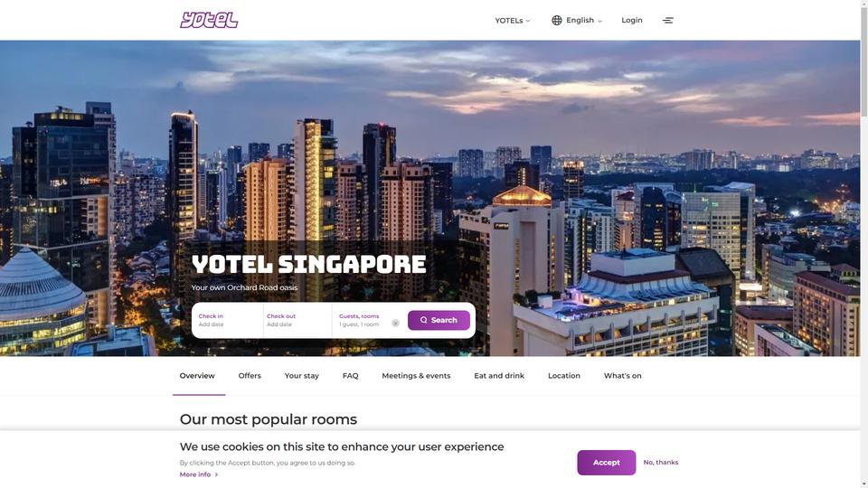Accept the cookies
Viewport: 868px width, 488px height.
[606, 463]
